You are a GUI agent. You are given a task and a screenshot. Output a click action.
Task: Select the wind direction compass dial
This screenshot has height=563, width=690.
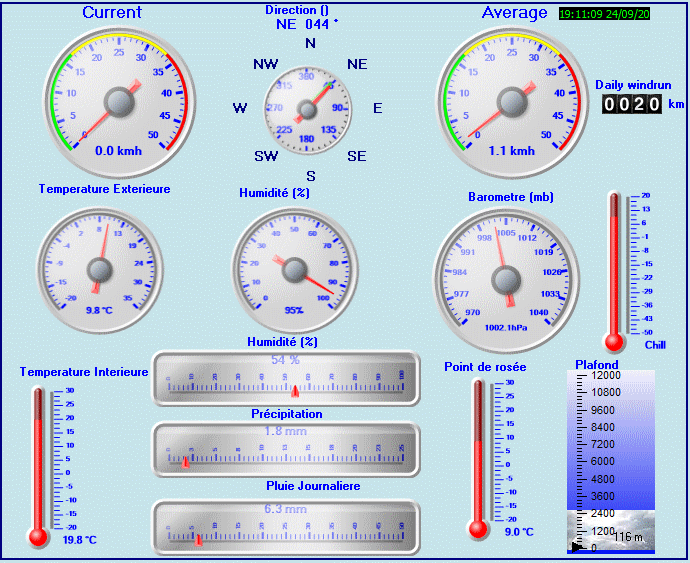(x=308, y=110)
